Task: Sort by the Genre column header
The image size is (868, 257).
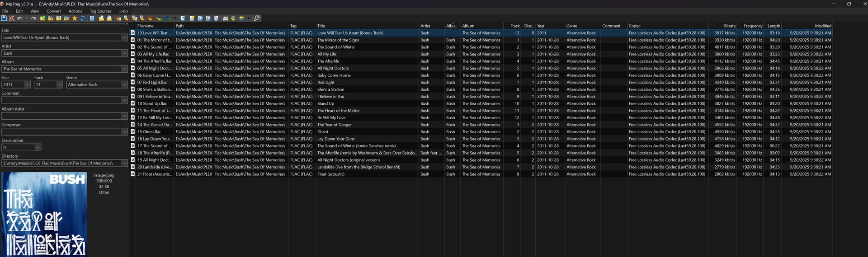Action: [x=583, y=26]
